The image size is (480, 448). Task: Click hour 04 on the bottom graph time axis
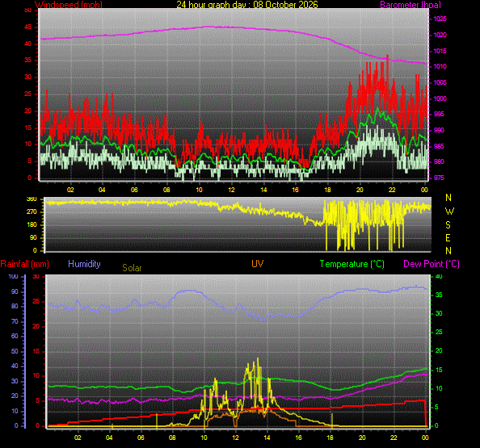[109, 438]
